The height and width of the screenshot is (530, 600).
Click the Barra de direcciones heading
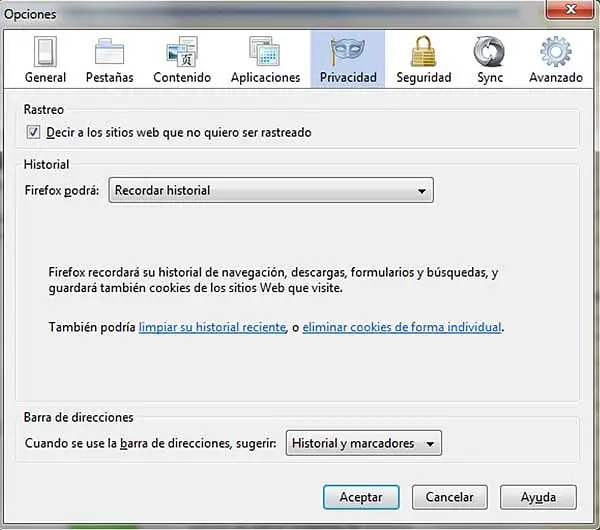coord(78,417)
